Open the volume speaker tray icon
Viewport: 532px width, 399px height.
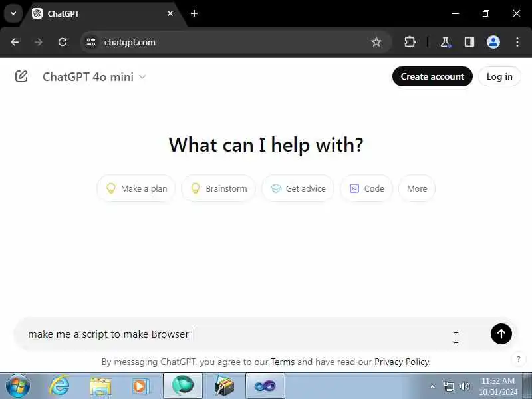[x=464, y=386]
